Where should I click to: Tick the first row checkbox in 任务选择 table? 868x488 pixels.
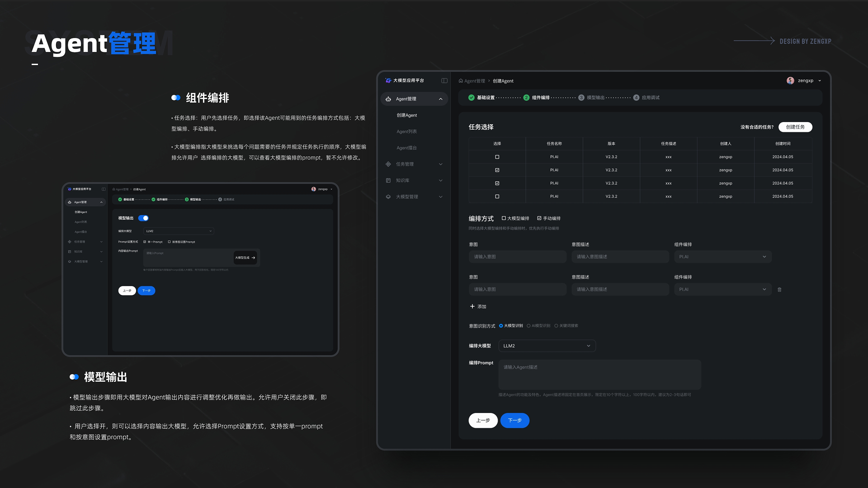click(497, 157)
